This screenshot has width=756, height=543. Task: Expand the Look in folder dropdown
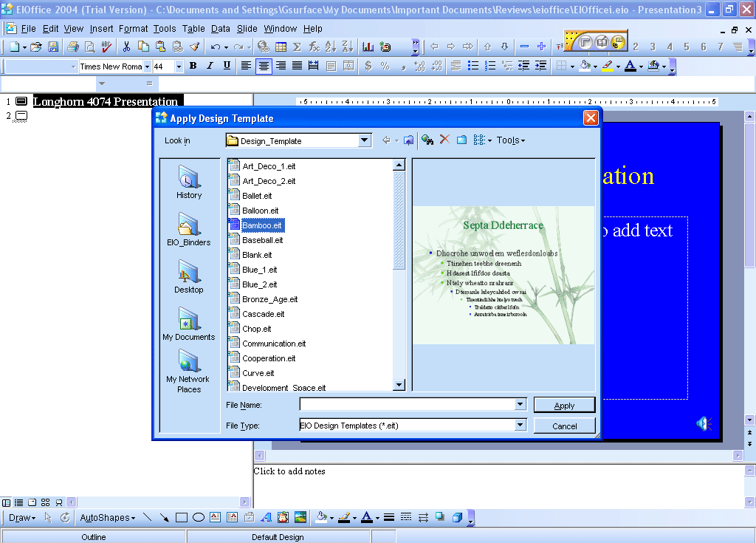(x=365, y=140)
